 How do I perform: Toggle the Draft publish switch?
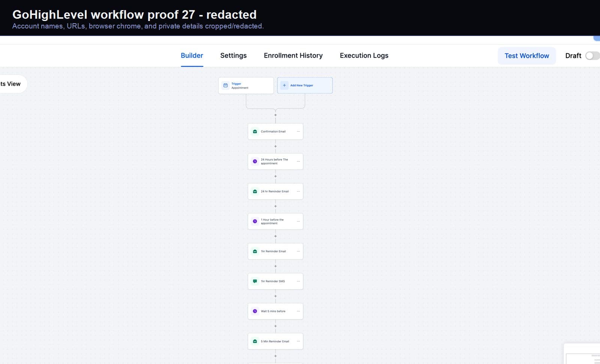point(592,56)
